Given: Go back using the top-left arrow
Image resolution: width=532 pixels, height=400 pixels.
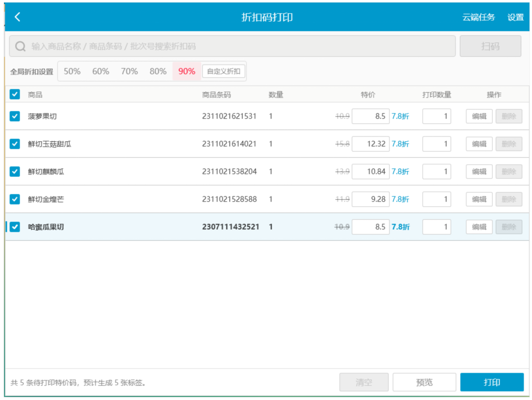Looking at the screenshot, I should point(17,17).
